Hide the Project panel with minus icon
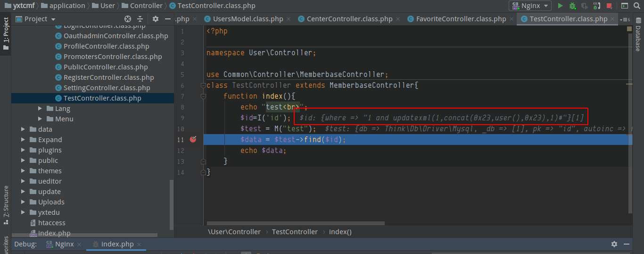The height and width of the screenshot is (254, 644). pos(168,19)
